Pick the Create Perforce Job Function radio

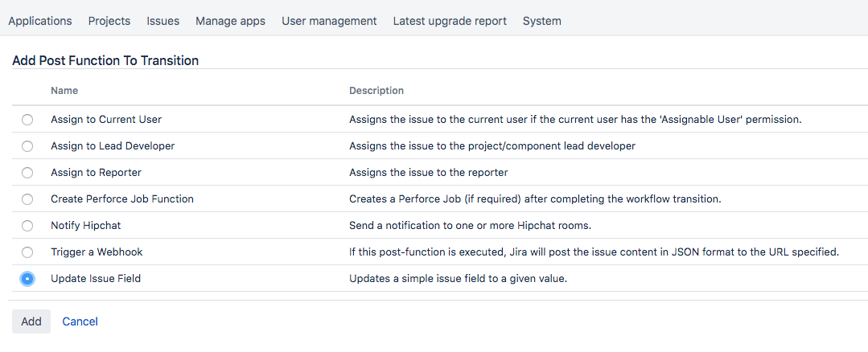coord(27,199)
